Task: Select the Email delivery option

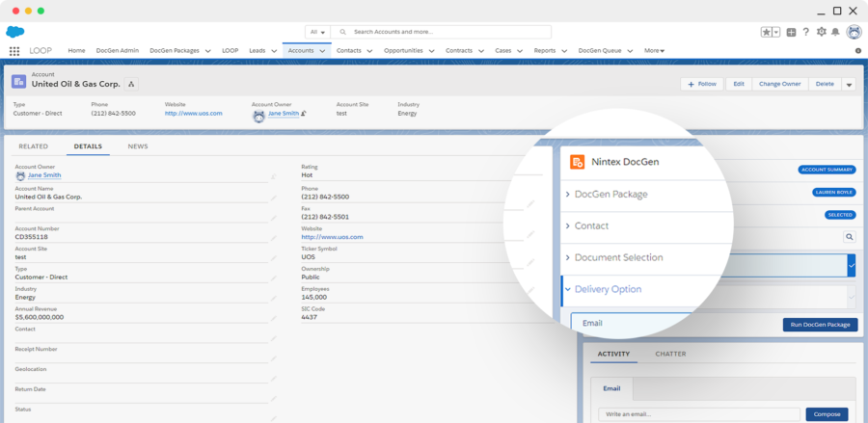Action: (632, 324)
